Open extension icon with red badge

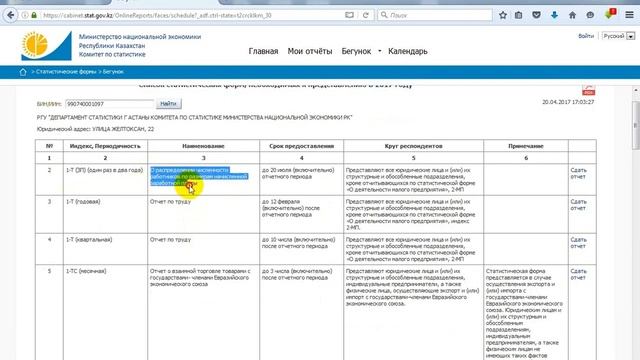click(610, 14)
